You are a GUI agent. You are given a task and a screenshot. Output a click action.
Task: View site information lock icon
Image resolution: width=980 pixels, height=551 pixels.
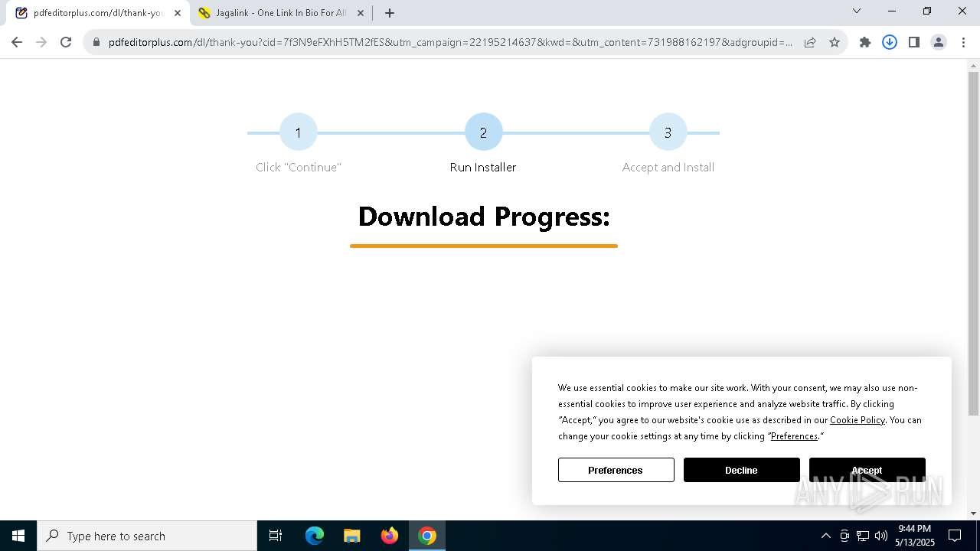point(96,42)
